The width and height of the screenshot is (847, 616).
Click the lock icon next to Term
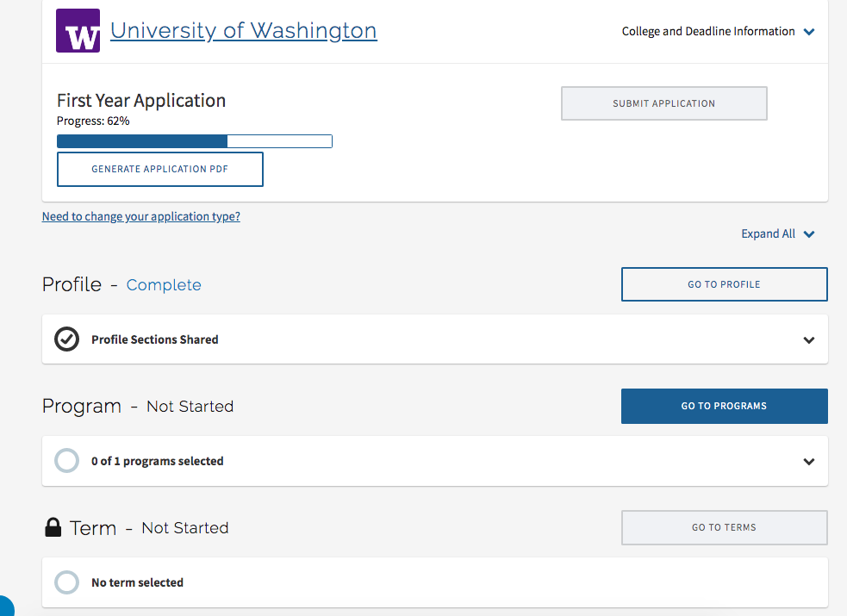pyautogui.click(x=53, y=527)
